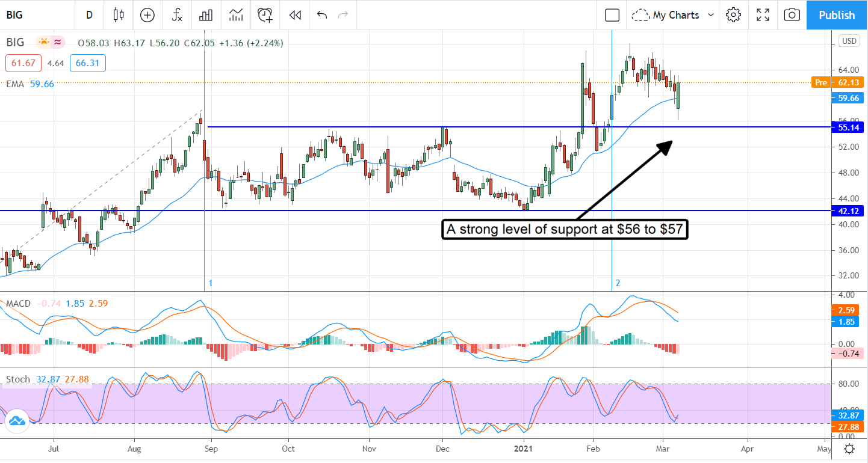This screenshot has width=868, height=463.
Task: Expand the My Charts dropdown
Action: [x=675, y=15]
